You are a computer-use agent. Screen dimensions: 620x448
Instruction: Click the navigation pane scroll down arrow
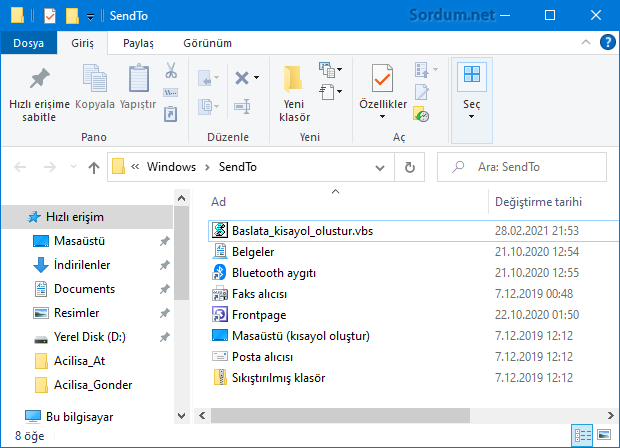tap(181, 416)
